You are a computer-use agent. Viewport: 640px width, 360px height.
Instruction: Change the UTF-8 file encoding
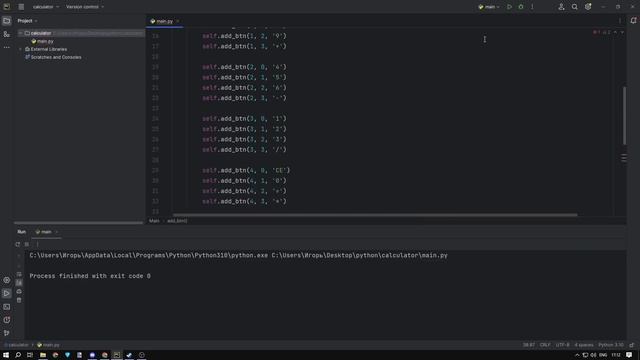click(x=562, y=345)
